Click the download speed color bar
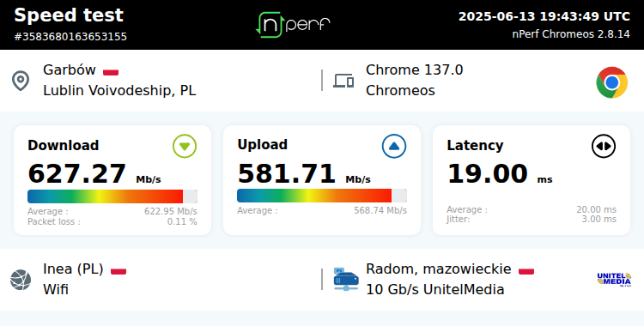The width and height of the screenshot is (644, 326). coord(112,196)
